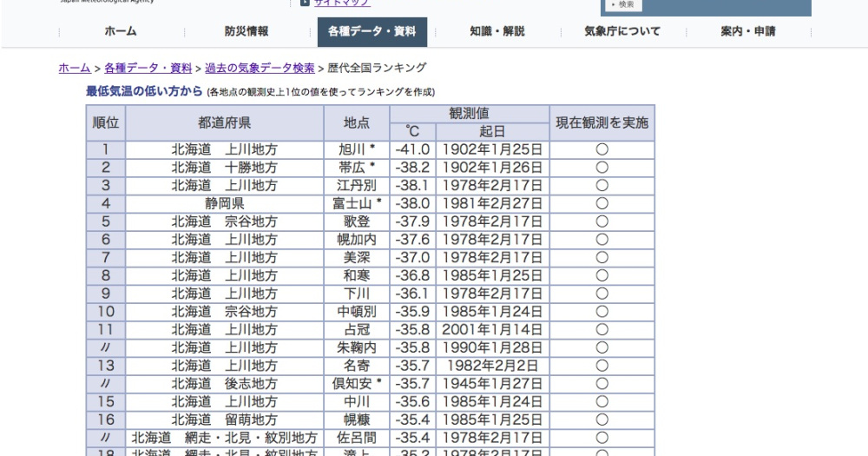Click the 幌加内 station cell

[357, 240]
